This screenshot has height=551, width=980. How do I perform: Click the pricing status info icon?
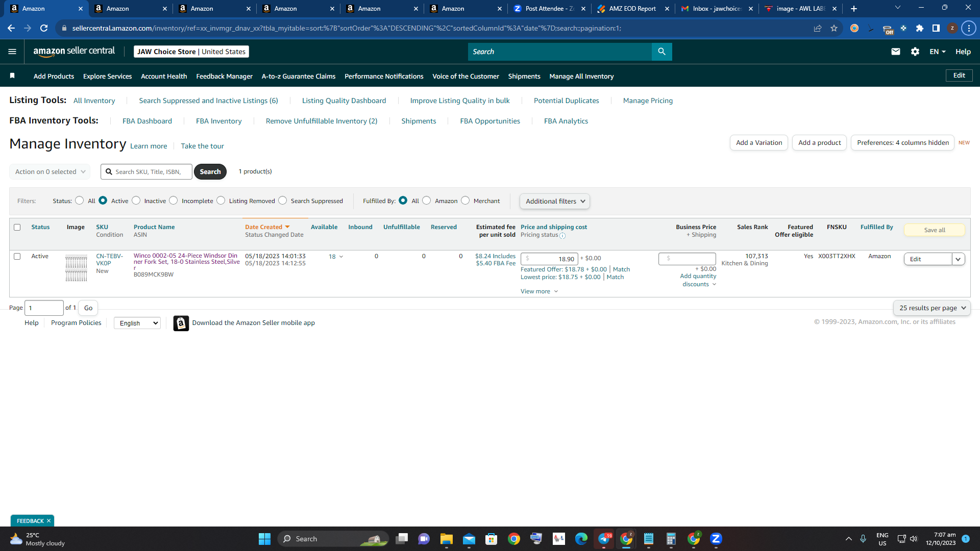tap(562, 236)
